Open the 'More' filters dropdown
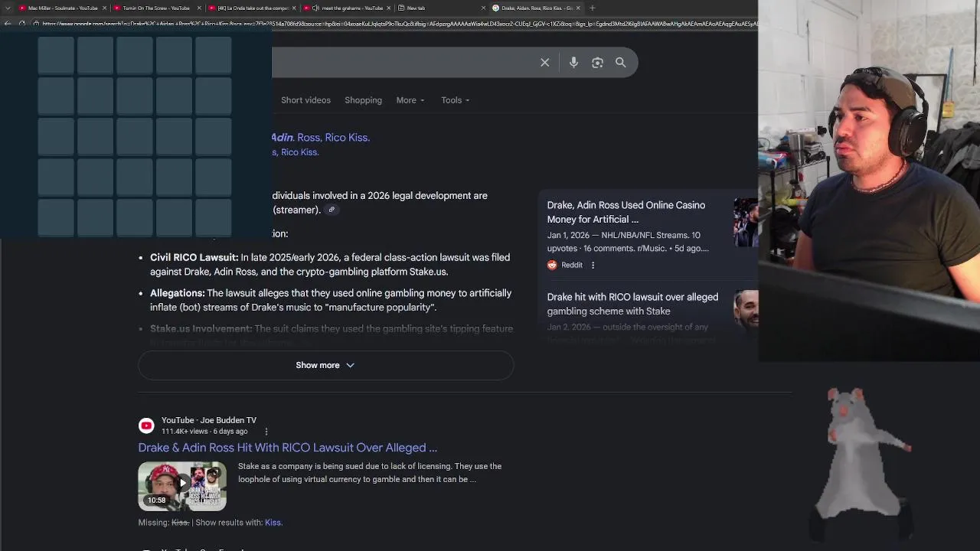 [x=410, y=100]
